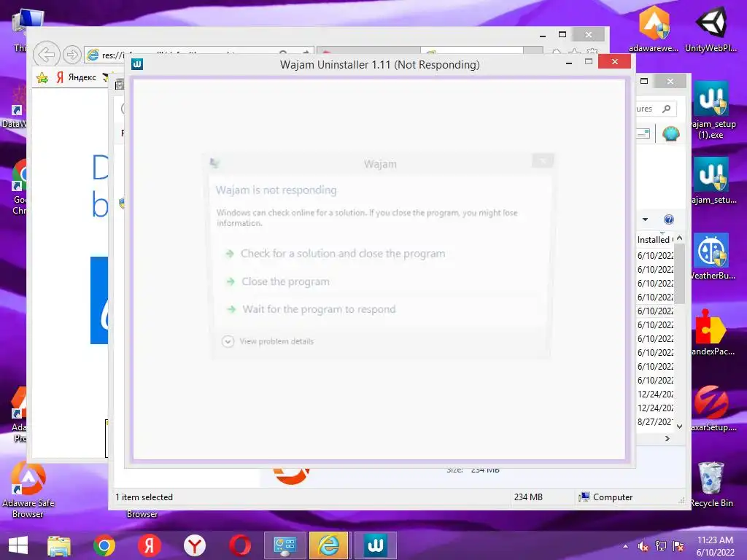The height and width of the screenshot is (560, 747).
Task: Click the '1 item selected' status text
Action: [144, 497]
